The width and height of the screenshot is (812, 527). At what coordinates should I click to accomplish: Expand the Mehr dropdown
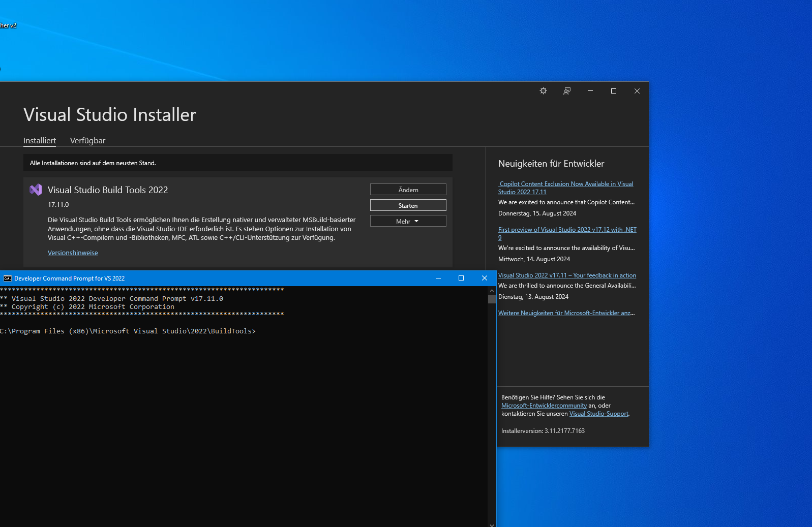(408, 221)
